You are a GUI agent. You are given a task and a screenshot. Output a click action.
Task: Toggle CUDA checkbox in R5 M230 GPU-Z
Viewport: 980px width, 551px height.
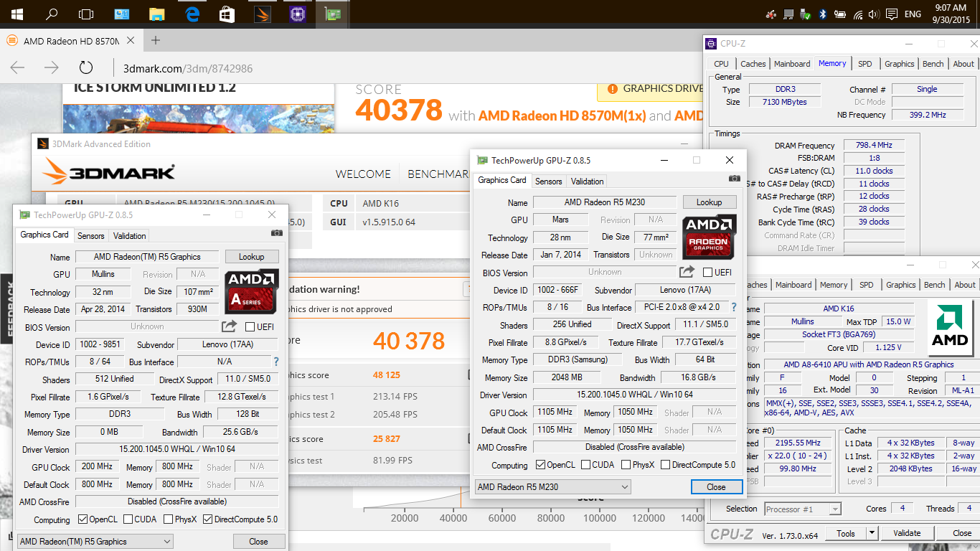586,465
